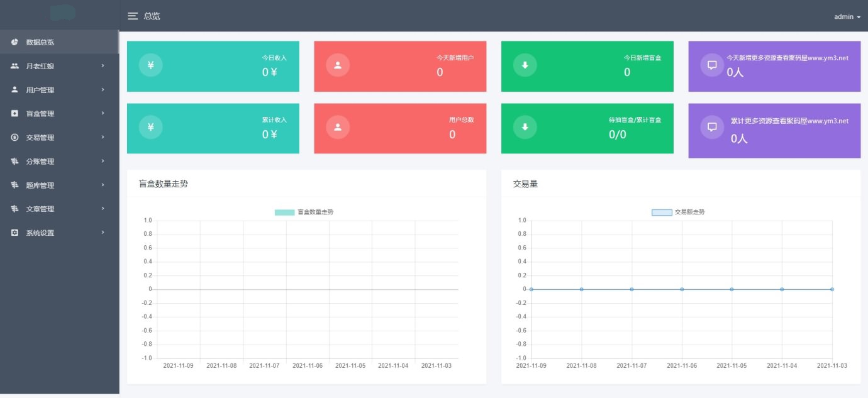Viewport: 868px width, 398px height.
Task: Open the 题库管理 sidebar menu
Action: pyautogui.click(x=59, y=185)
